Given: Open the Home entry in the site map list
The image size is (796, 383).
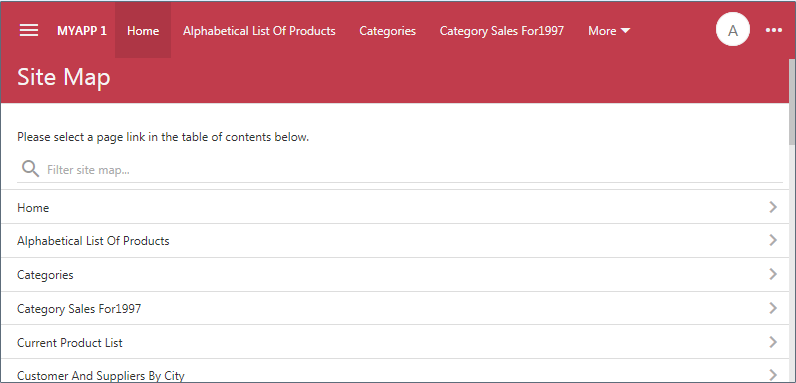Looking at the screenshot, I should (397, 207).
